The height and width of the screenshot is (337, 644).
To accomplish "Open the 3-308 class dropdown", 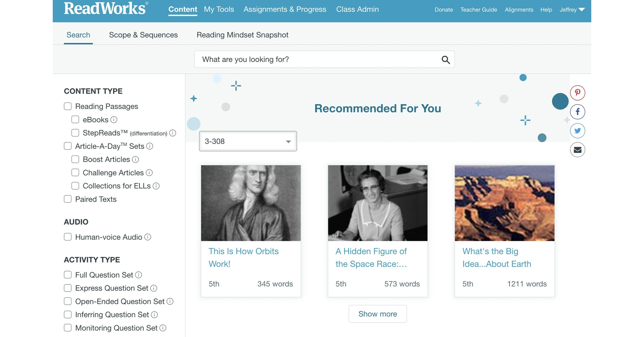I will point(247,141).
